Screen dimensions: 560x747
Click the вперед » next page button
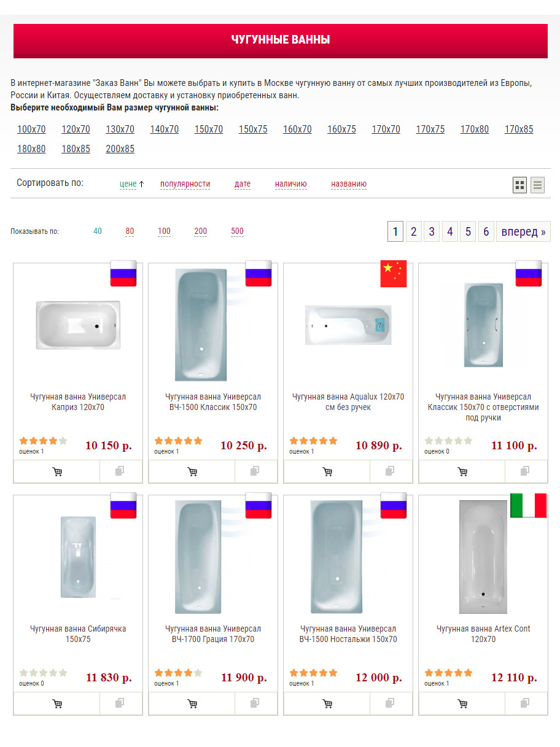coord(523,231)
